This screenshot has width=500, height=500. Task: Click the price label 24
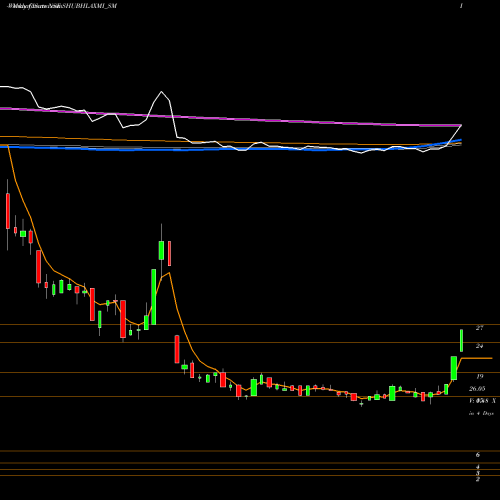pyautogui.click(x=479, y=346)
